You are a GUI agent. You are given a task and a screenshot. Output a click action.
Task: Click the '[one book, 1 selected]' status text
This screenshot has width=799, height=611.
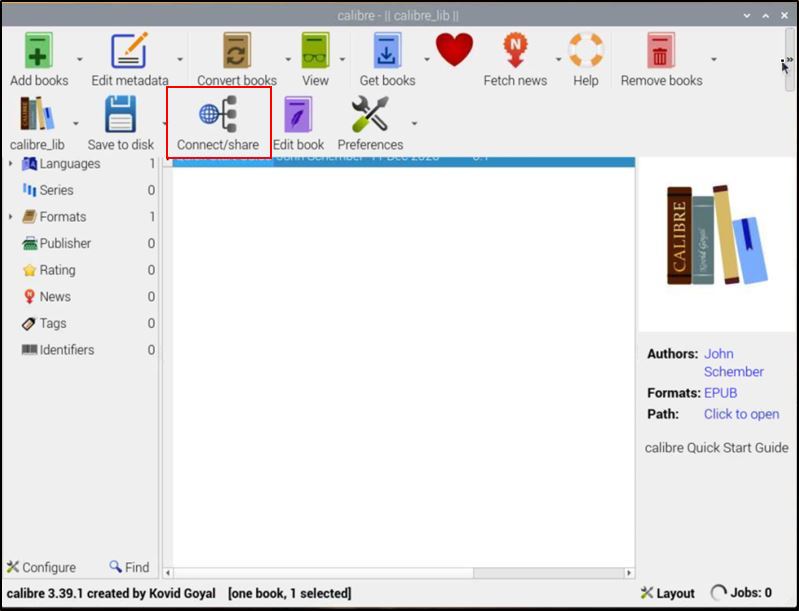290,593
